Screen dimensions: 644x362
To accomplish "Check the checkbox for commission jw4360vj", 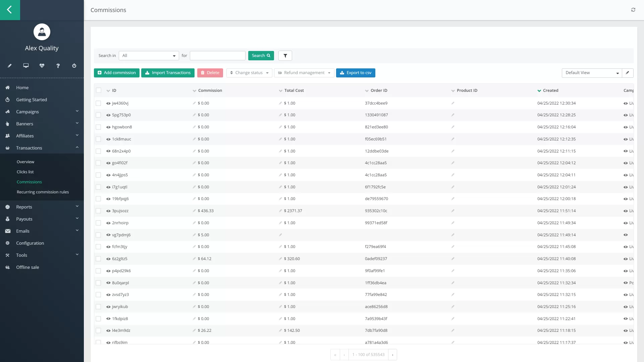I will [98, 103].
